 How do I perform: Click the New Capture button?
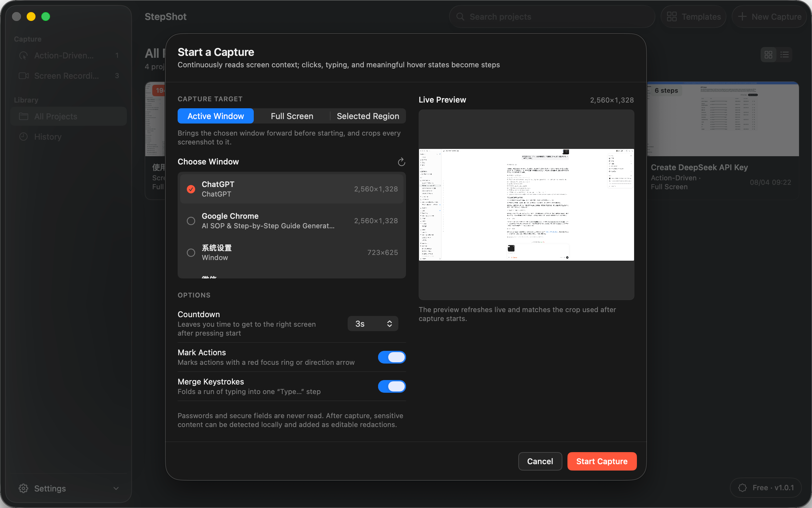(x=769, y=17)
